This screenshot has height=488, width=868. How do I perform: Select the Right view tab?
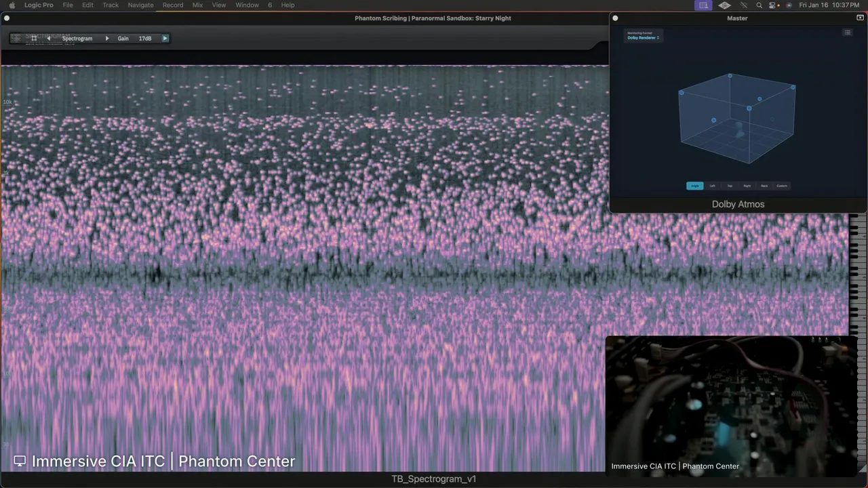(747, 186)
